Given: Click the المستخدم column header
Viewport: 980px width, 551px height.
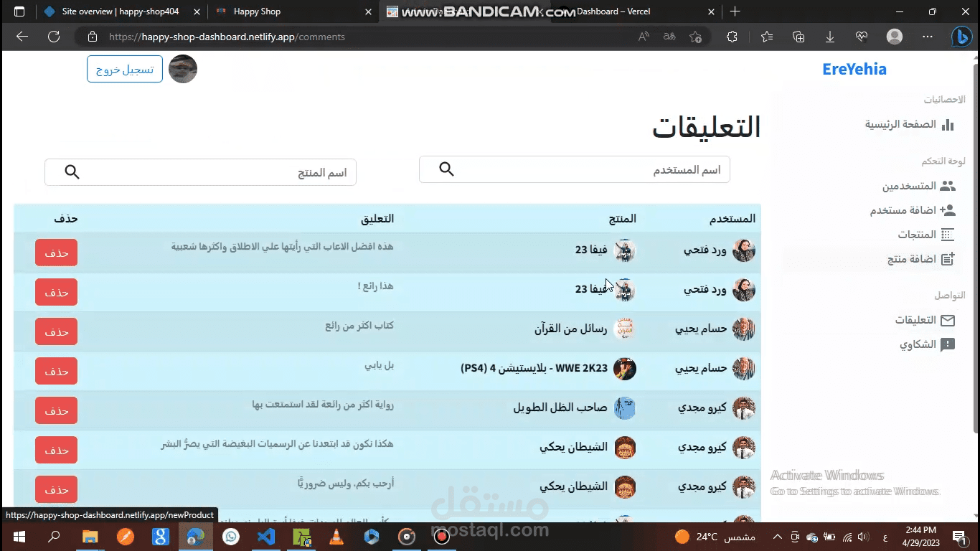Looking at the screenshot, I should click(x=732, y=218).
